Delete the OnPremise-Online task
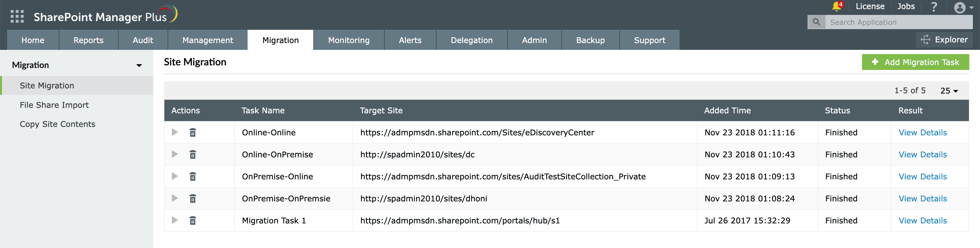The height and width of the screenshot is (248, 980). [193, 176]
